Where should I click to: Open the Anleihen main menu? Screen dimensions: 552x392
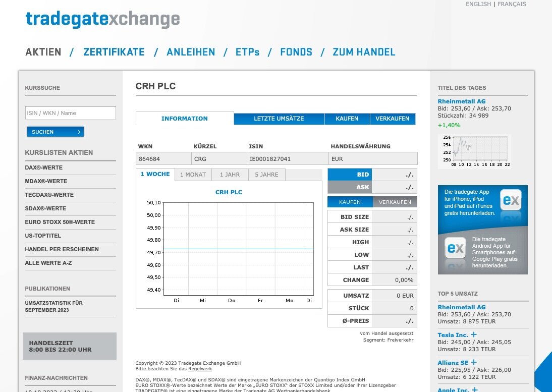tap(191, 52)
